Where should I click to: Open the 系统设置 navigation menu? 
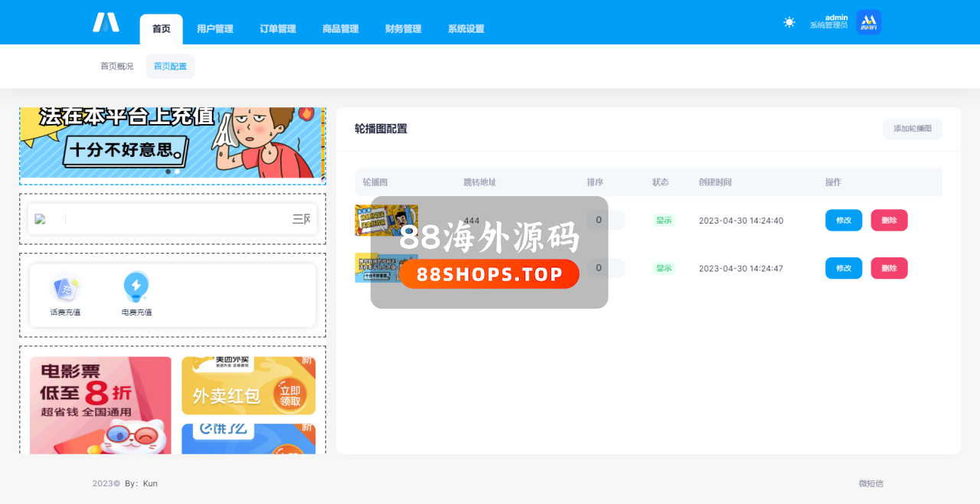tap(465, 29)
